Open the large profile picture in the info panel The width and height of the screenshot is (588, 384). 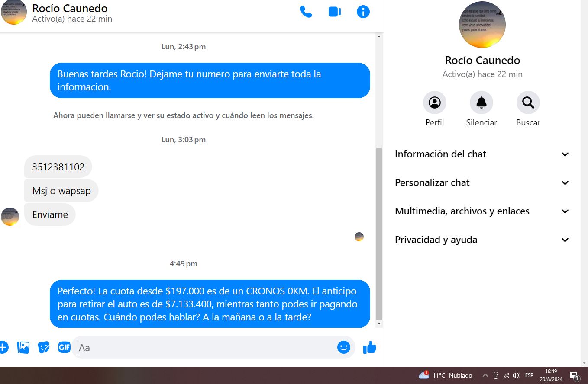click(x=482, y=25)
